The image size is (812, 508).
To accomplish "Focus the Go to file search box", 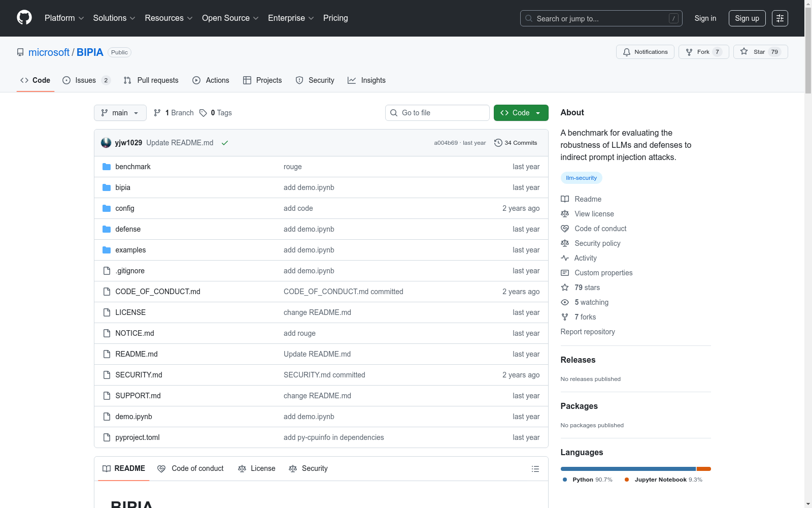I will [x=437, y=113].
